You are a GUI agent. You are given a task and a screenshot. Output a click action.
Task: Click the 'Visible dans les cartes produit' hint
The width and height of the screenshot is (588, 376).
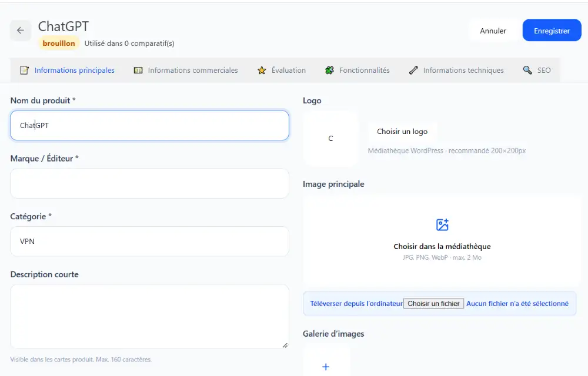[81, 360]
